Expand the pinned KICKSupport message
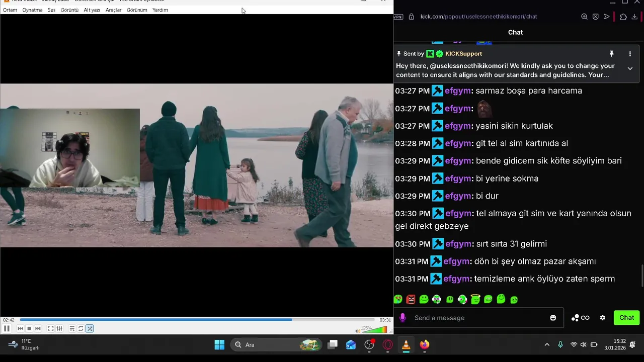Screen dimensions: 644x362 coord(630,68)
